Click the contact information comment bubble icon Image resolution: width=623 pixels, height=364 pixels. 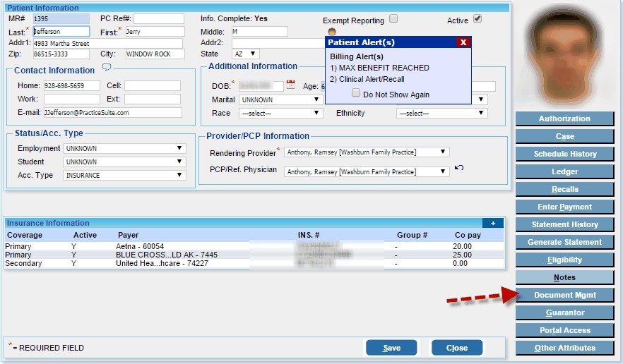coord(107,68)
